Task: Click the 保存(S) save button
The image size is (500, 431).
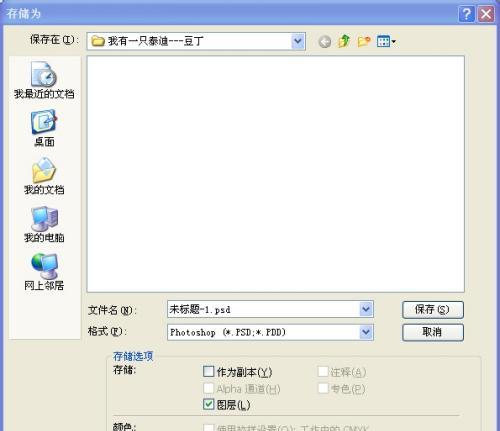Action: tap(433, 310)
